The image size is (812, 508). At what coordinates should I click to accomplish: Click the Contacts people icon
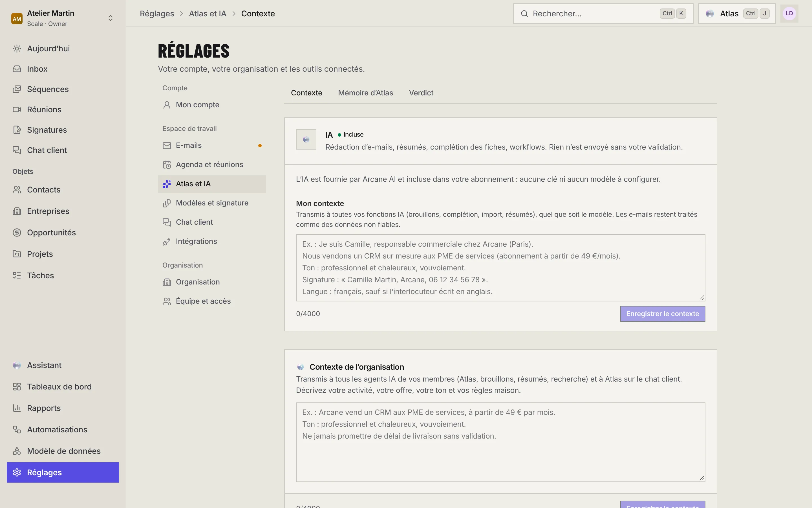tap(17, 190)
